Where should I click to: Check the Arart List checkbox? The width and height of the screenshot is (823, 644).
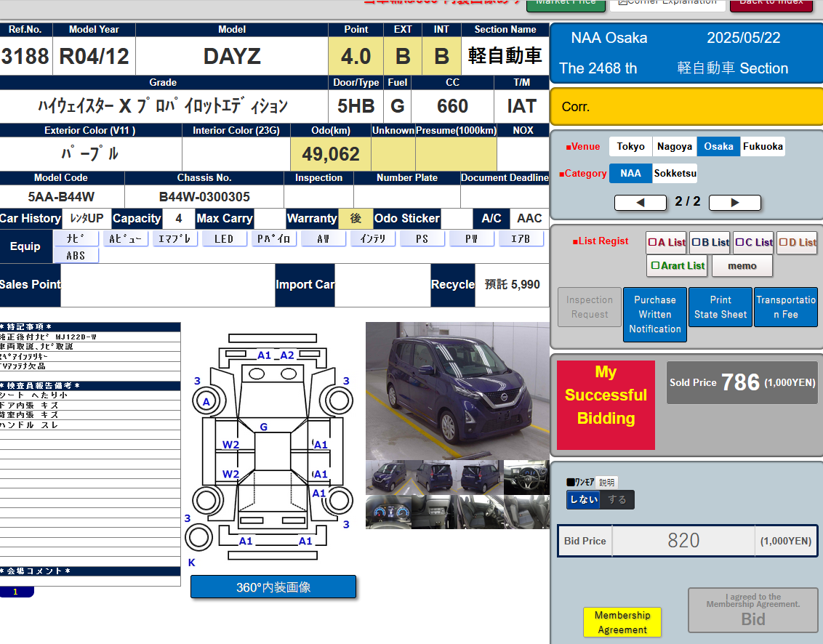point(656,266)
